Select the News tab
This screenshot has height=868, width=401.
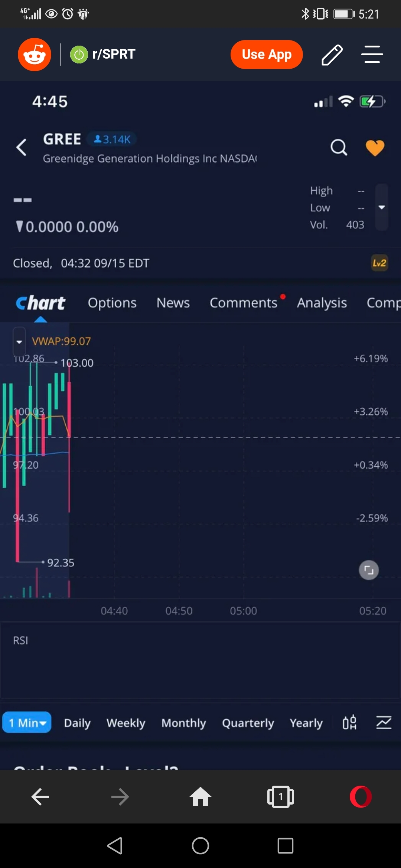point(173,303)
